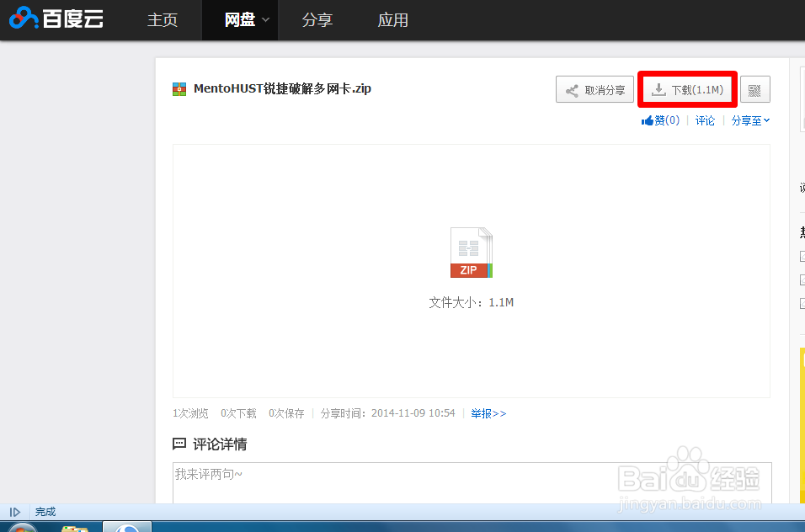
Task: Click the browser icon on the taskbar
Action: pos(126,529)
